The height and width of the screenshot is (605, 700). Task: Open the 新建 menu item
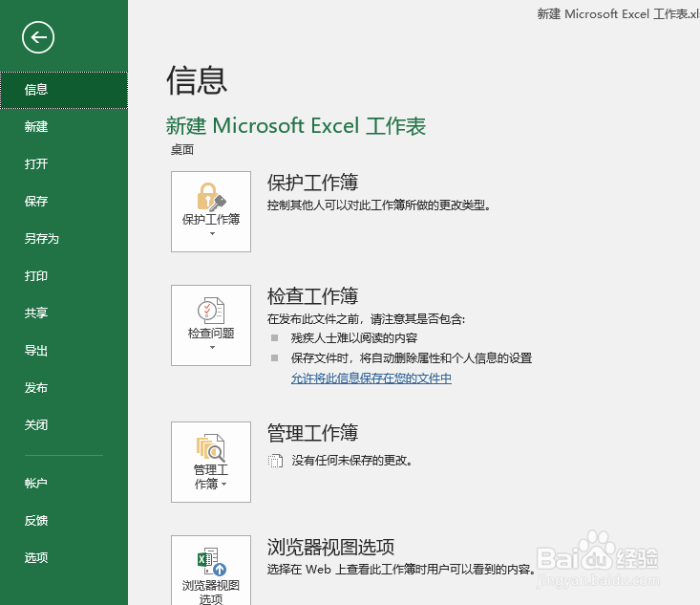(x=64, y=127)
